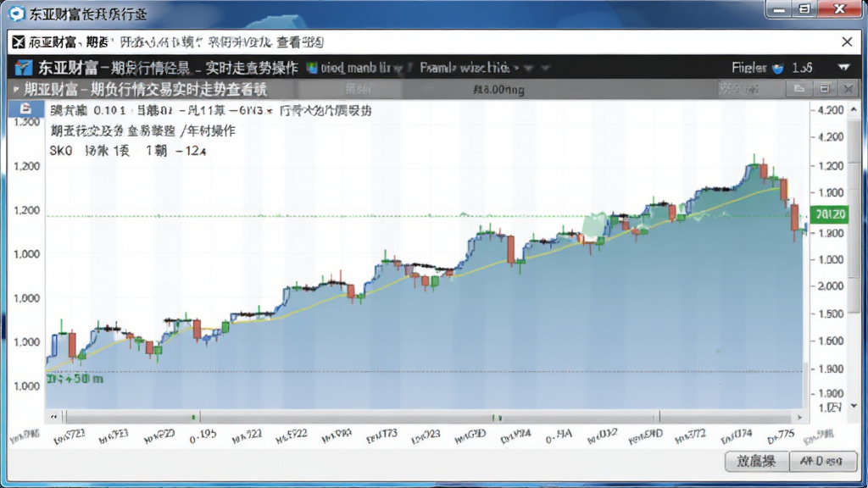Close the main window with the red X
Screen dimensions: 868x488
840,9
